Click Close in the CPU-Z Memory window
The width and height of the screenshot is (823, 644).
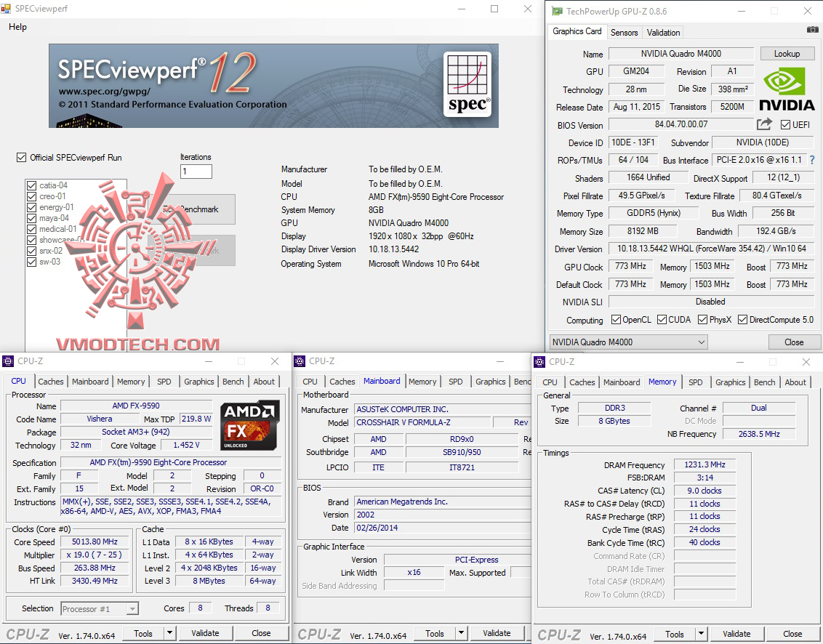coord(792,634)
